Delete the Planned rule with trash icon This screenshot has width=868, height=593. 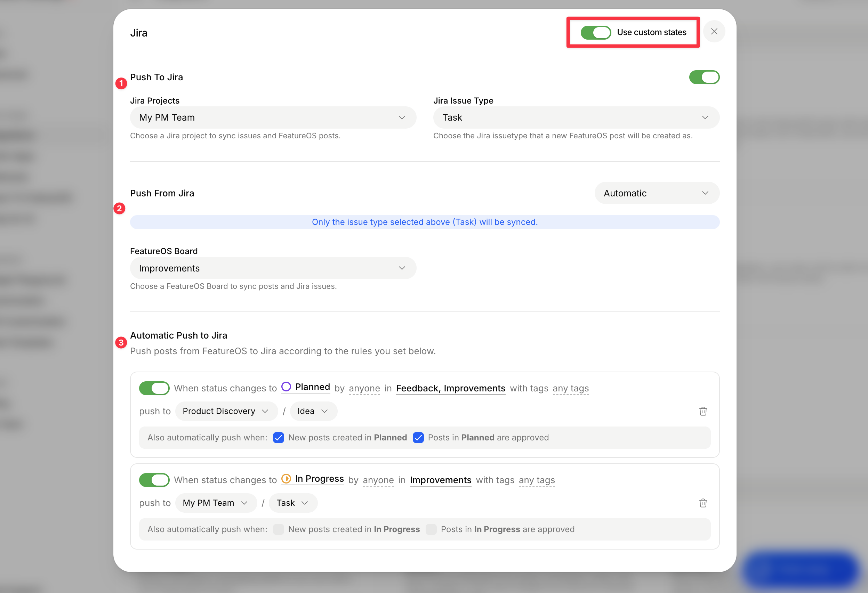pos(703,411)
